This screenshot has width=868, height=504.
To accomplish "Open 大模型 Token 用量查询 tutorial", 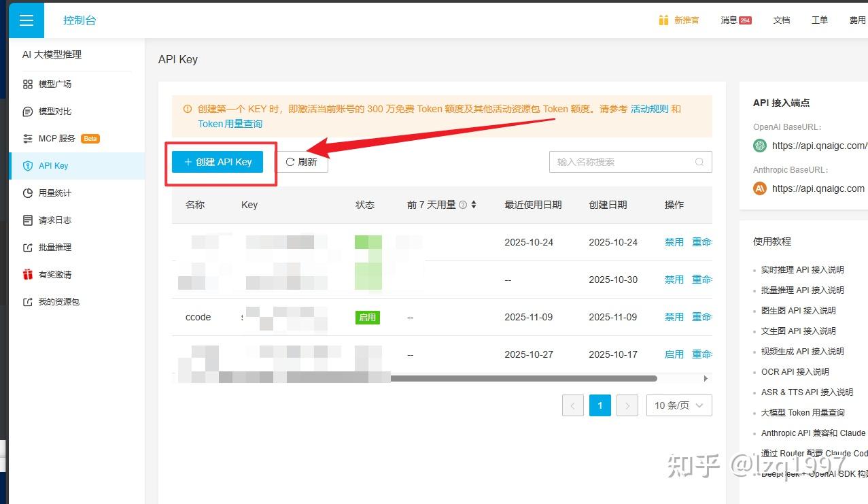I will coord(803,413).
